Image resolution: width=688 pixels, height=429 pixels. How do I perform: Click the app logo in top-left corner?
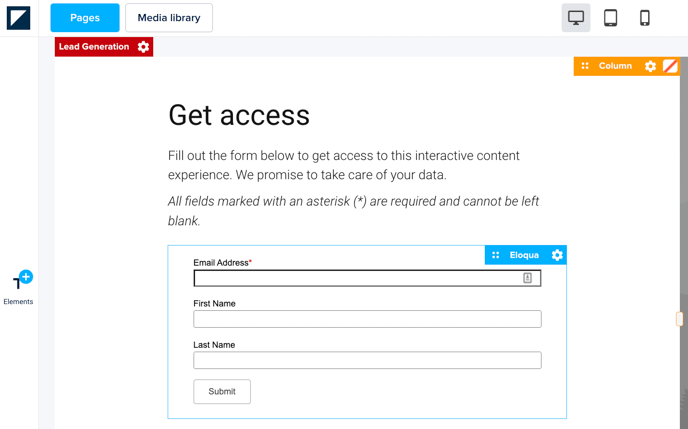pos(18,17)
